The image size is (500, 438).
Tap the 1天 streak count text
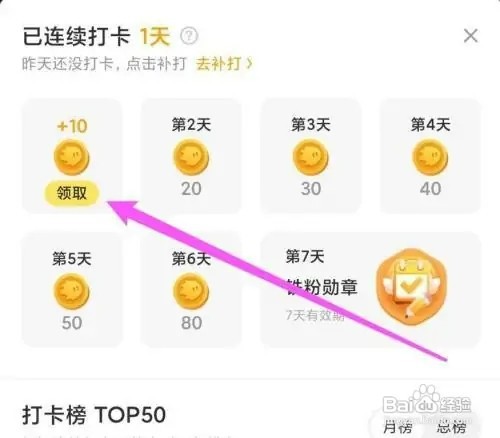[154, 36]
